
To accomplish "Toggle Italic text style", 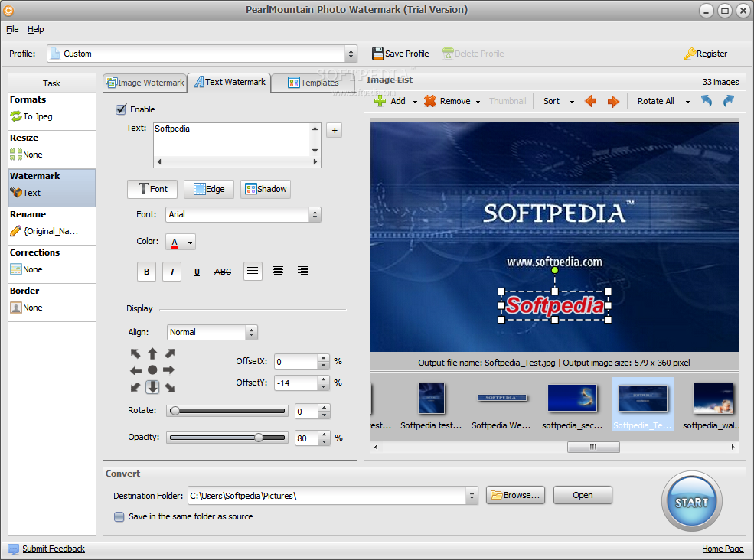I will coord(172,272).
